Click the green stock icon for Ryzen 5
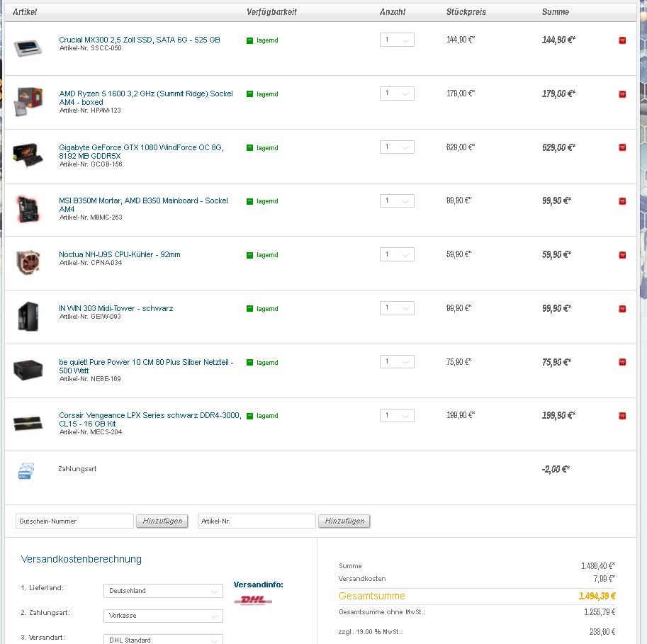The height and width of the screenshot is (644, 647). coord(249,94)
